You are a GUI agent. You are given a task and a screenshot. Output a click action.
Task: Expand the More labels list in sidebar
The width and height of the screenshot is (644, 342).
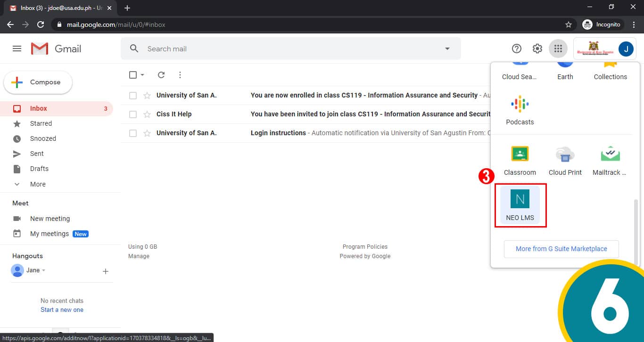[x=38, y=184]
